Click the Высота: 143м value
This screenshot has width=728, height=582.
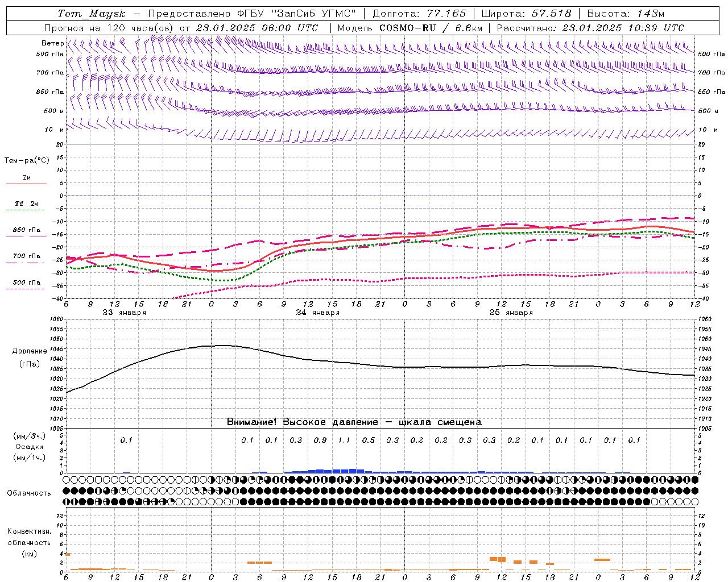(626, 14)
